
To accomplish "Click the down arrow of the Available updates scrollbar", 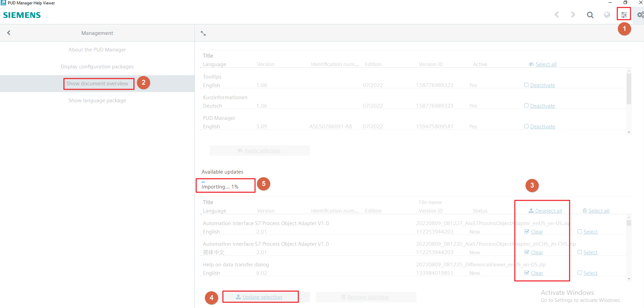I will click(629, 279).
